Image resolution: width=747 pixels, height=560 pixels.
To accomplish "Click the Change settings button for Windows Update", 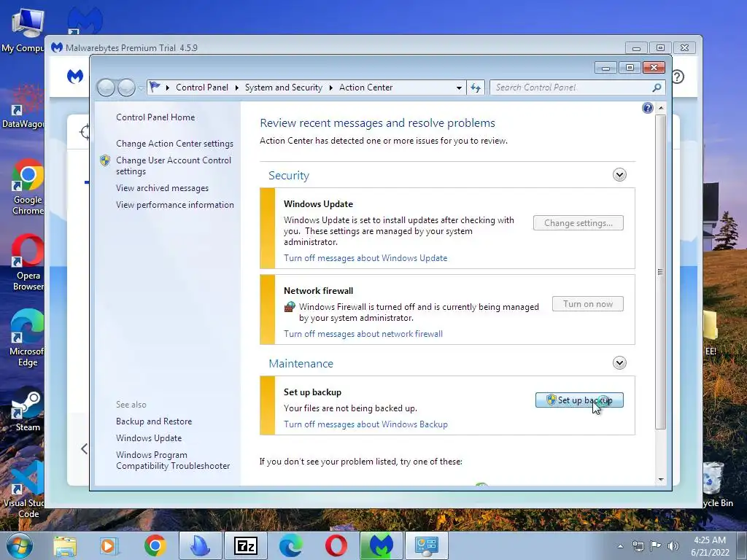I will [x=578, y=223].
